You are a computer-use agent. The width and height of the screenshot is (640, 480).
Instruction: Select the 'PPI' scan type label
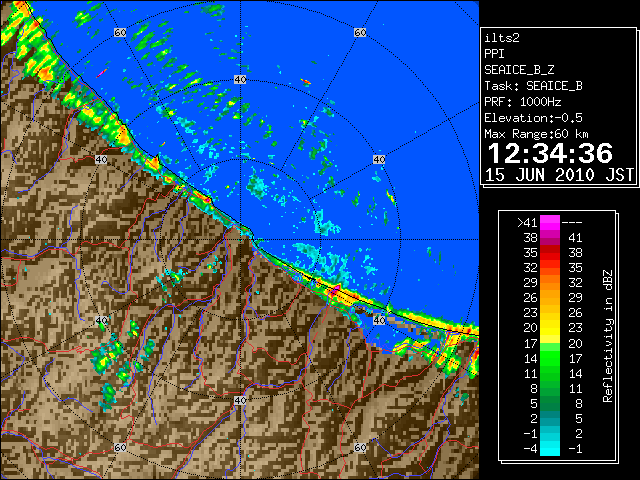[x=494, y=54]
